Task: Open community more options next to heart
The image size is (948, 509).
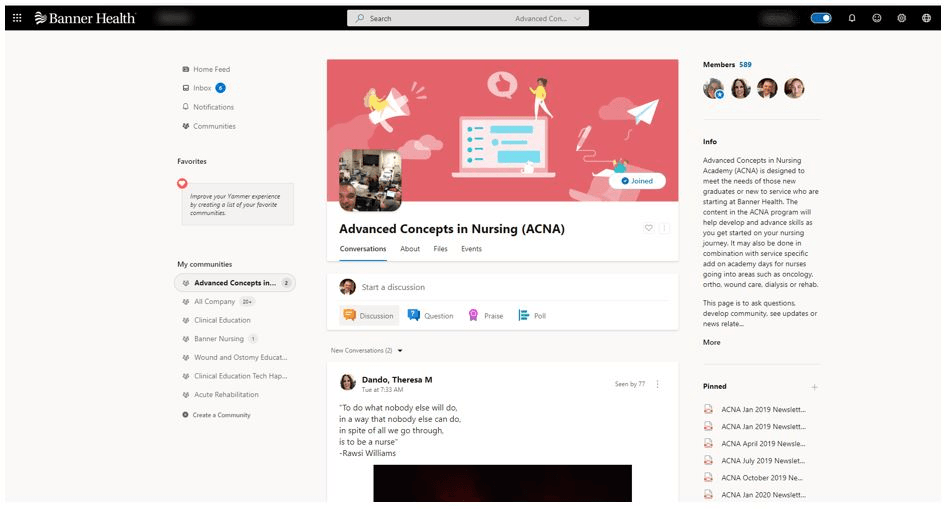Action: pos(664,228)
